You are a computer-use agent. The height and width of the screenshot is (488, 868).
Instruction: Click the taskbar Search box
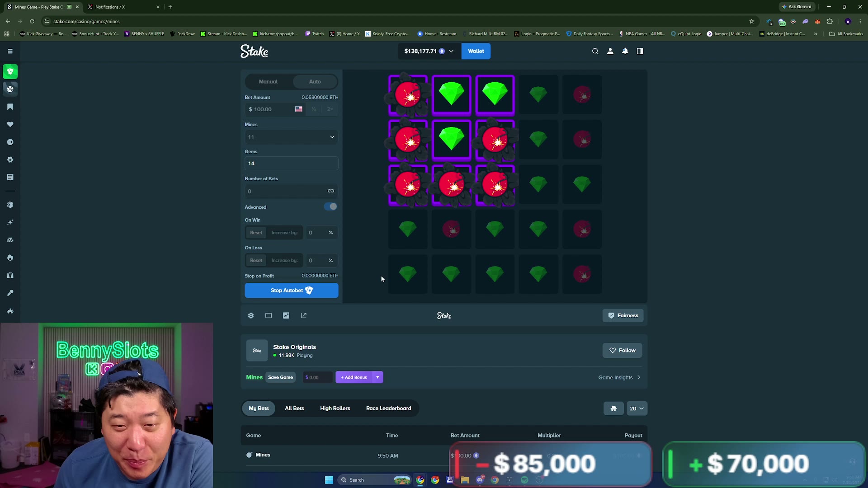point(375,480)
